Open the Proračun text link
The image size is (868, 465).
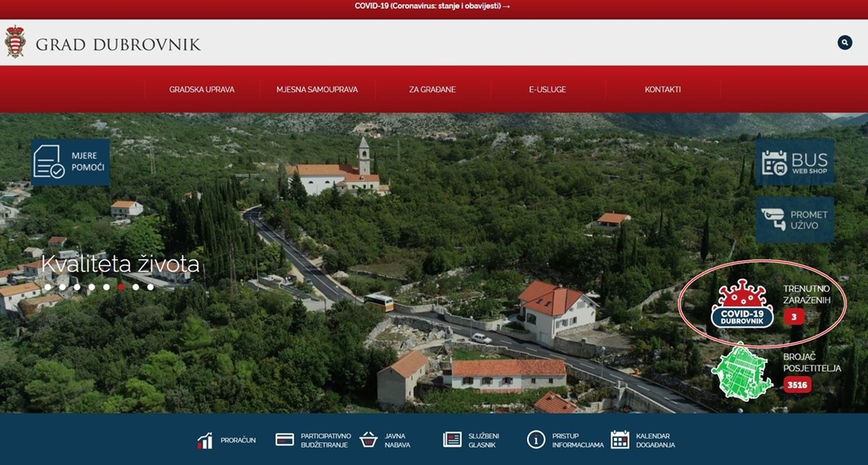[x=239, y=440]
